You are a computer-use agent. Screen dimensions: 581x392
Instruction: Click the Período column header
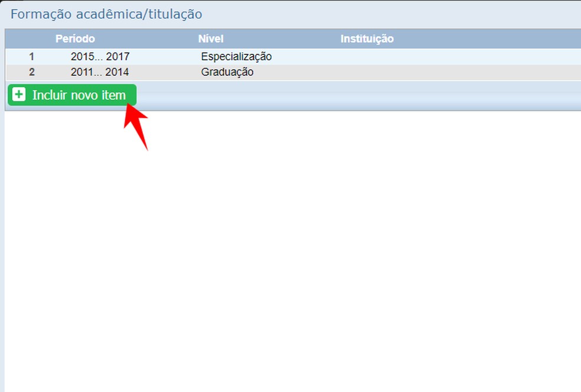point(75,38)
